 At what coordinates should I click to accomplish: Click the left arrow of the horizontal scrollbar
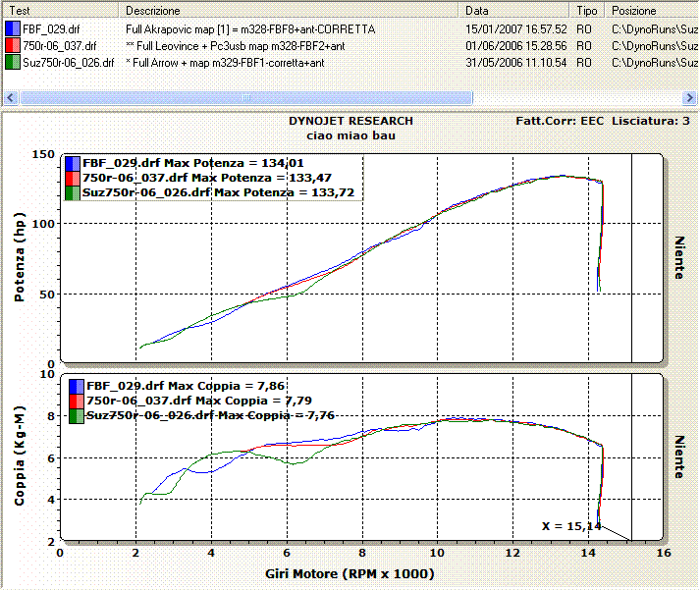click(x=11, y=98)
